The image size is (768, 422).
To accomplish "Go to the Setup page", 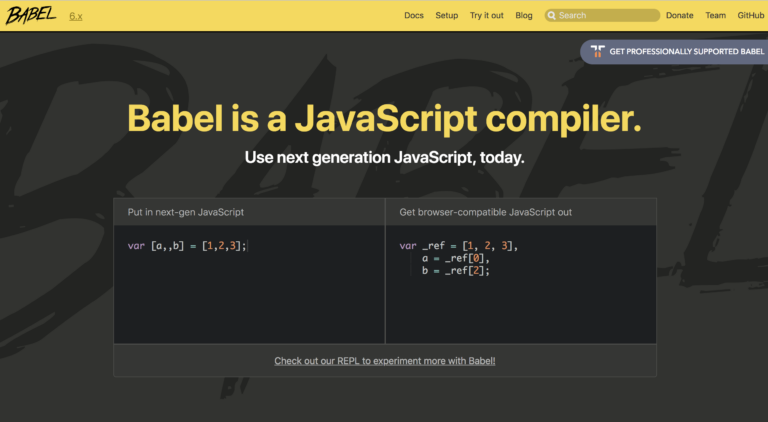I will (x=447, y=16).
